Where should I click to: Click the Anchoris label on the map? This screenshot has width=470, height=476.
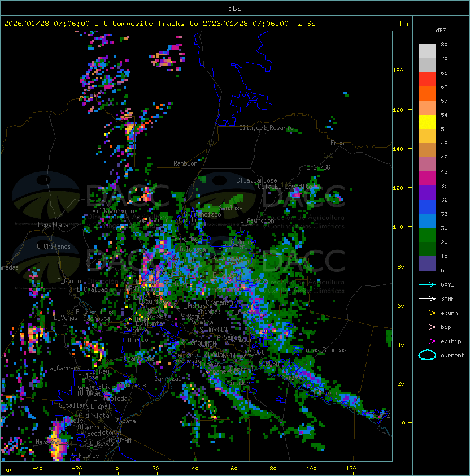132,385
